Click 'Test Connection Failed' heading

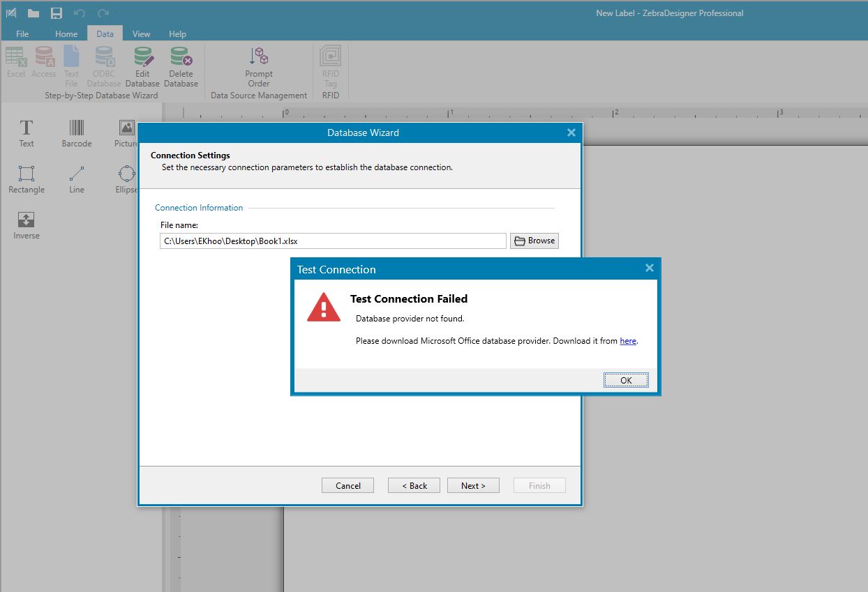point(409,298)
